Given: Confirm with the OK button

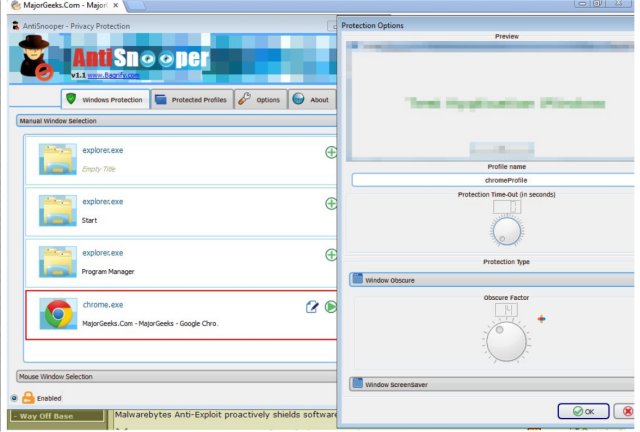Looking at the screenshot, I should (583, 411).
